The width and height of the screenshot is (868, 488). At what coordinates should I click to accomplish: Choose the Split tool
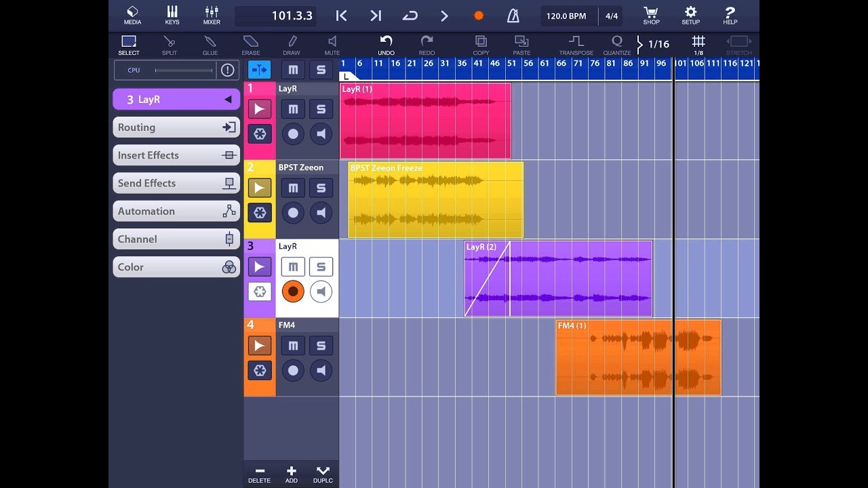pos(170,45)
